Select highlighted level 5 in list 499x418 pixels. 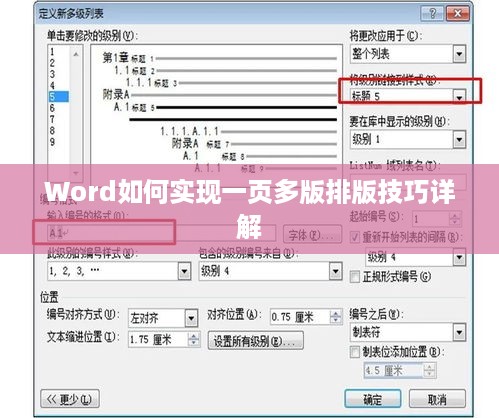pyautogui.click(x=59, y=97)
